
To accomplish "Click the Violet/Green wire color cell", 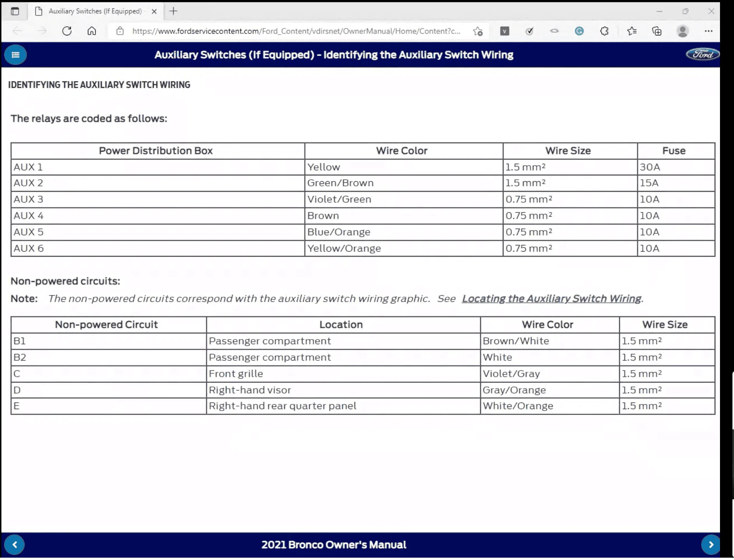I will click(x=404, y=199).
